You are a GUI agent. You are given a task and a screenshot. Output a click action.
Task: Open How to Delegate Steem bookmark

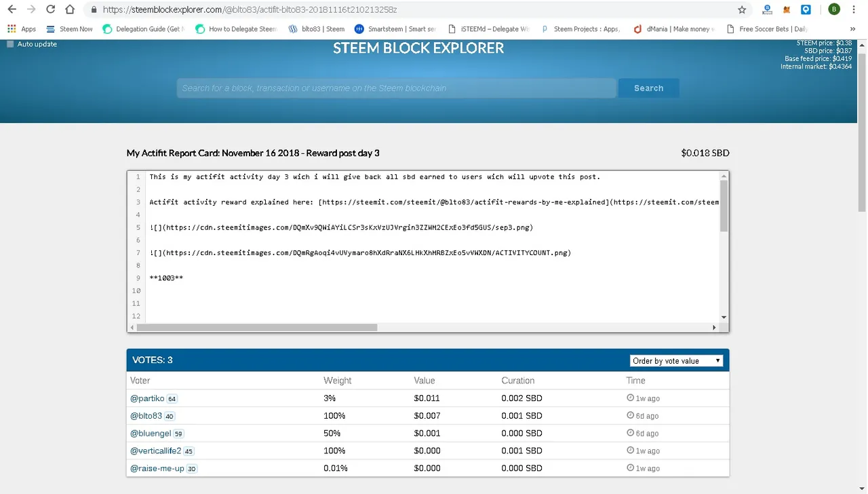click(236, 29)
